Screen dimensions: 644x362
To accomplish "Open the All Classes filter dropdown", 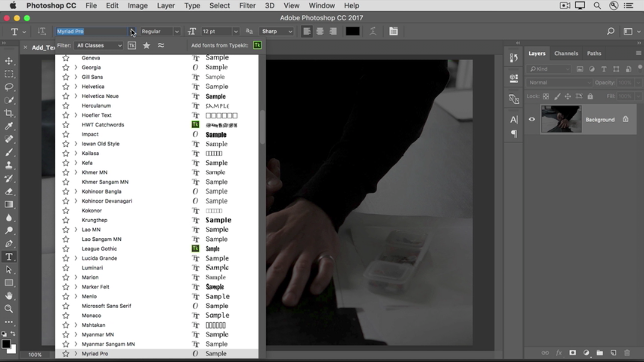I will (99, 45).
